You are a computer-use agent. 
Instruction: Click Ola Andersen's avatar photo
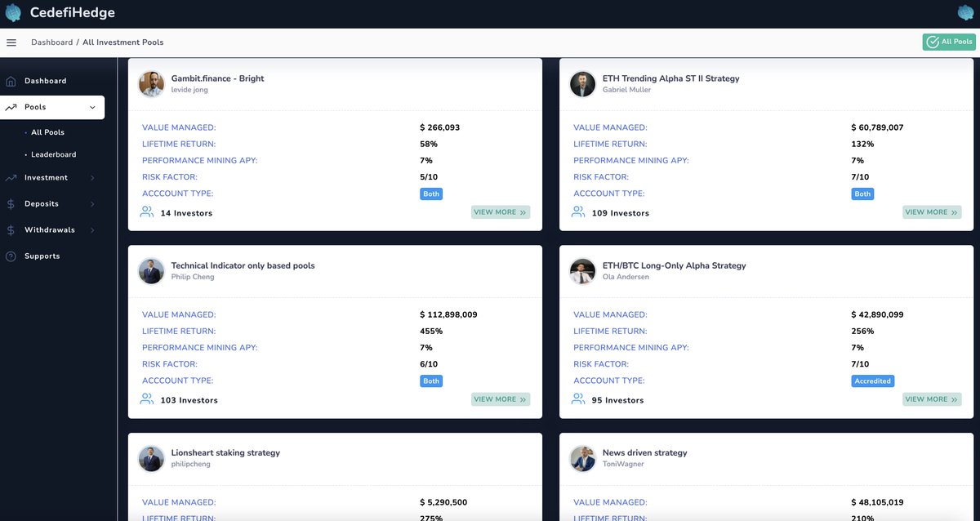[582, 271]
